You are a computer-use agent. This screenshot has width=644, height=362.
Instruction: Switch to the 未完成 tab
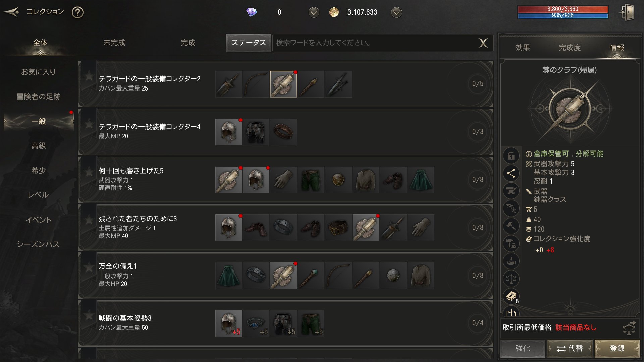point(114,43)
